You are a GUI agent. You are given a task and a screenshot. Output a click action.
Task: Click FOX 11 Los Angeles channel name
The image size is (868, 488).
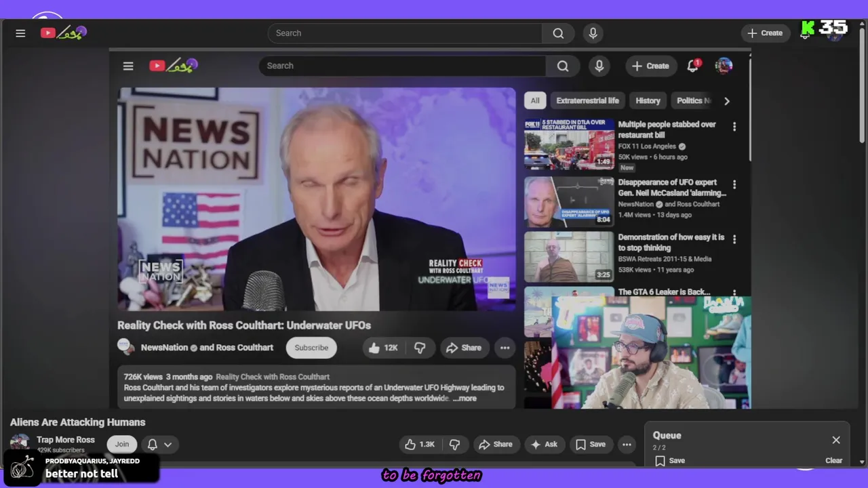coord(647,146)
